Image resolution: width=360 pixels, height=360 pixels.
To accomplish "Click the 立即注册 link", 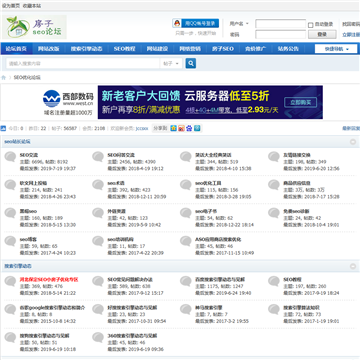I will tap(351, 34).
